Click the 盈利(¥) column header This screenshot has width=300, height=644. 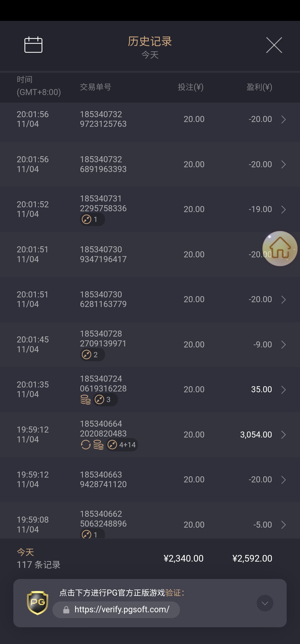pyautogui.click(x=259, y=87)
